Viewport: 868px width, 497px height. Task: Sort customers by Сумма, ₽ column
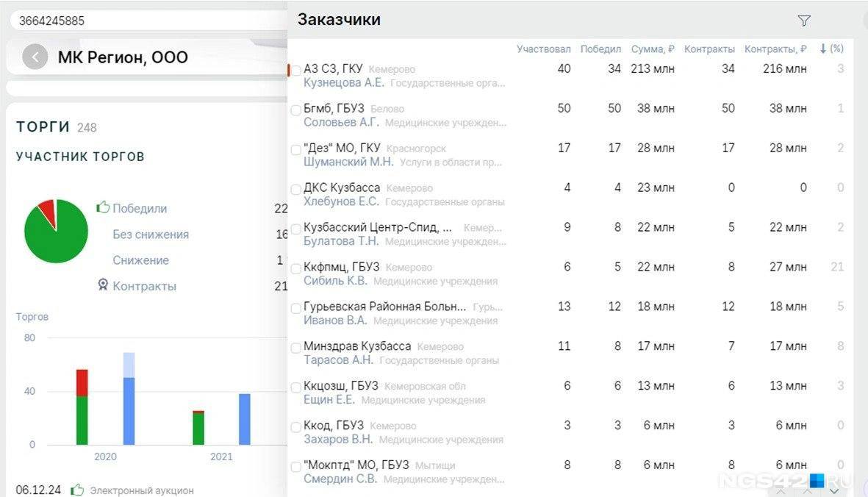pyautogui.click(x=652, y=49)
